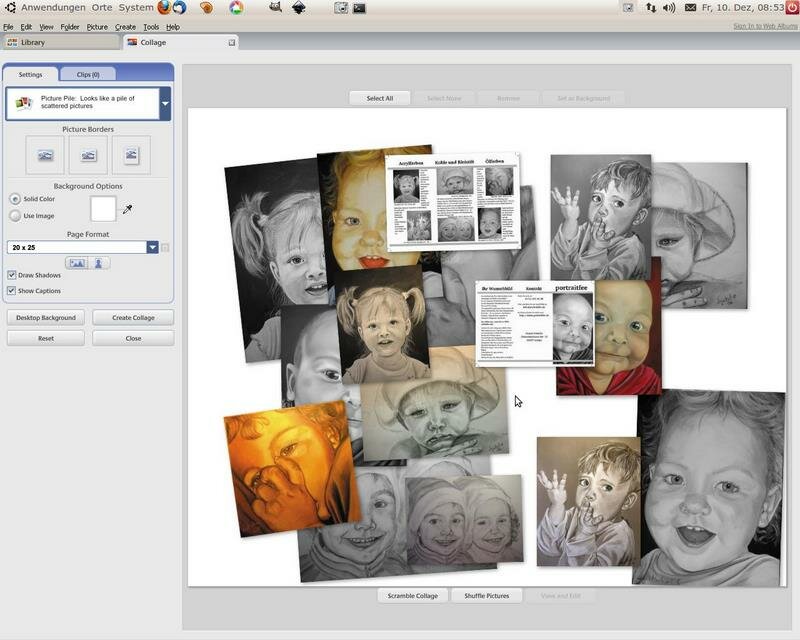Open the white background color swatch
The height and width of the screenshot is (640, 800).
click(103, 209)
